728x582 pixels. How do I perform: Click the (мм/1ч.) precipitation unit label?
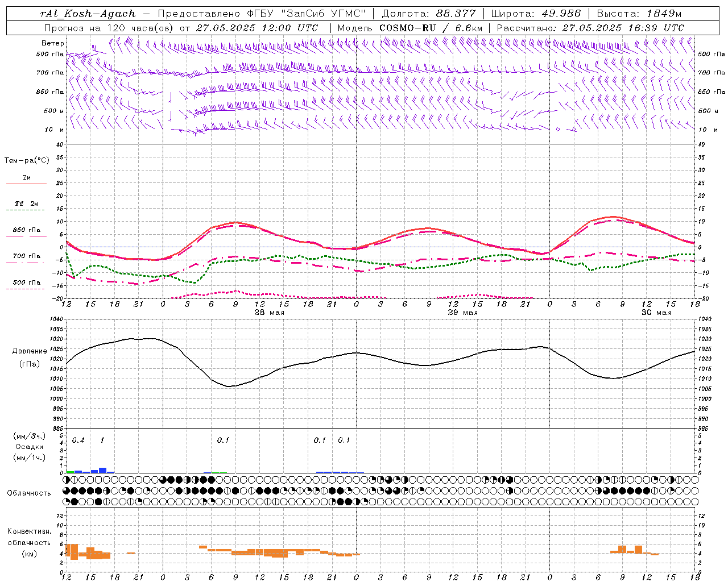tap(29, 458)
